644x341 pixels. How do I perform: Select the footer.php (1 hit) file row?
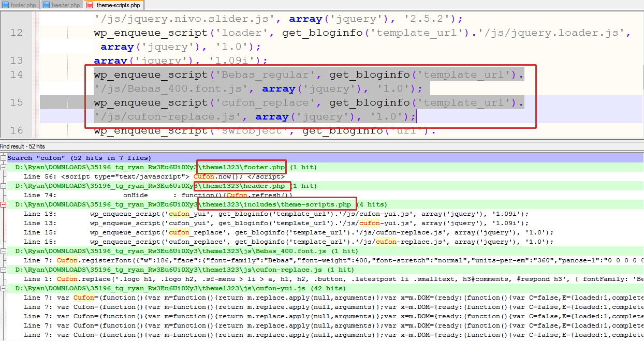[x=325, y=167]
